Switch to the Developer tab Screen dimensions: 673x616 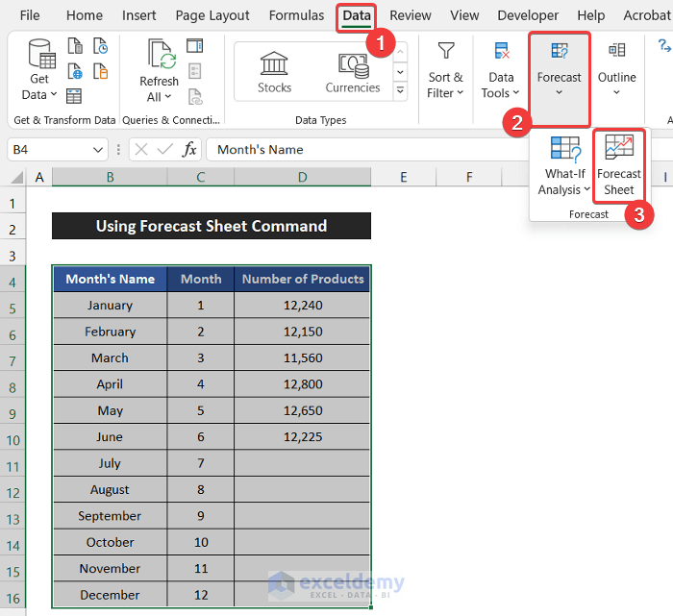click(528, 15)
